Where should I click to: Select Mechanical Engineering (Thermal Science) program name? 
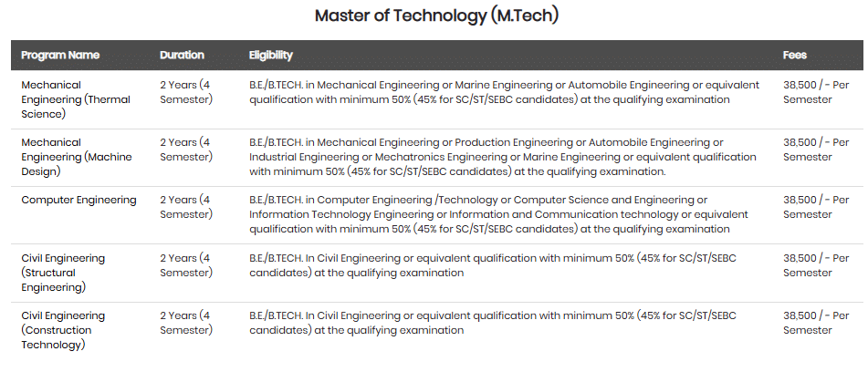[x=76, y=99]
